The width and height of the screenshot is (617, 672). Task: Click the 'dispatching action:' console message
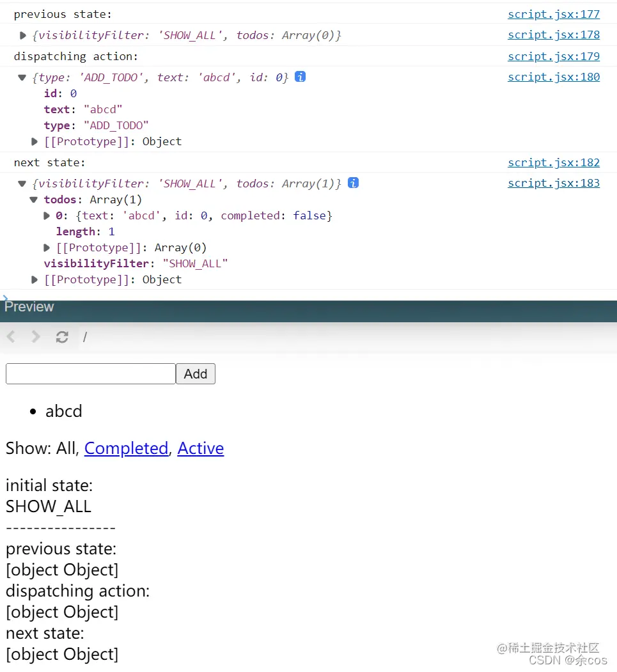[x=76, y=56]
